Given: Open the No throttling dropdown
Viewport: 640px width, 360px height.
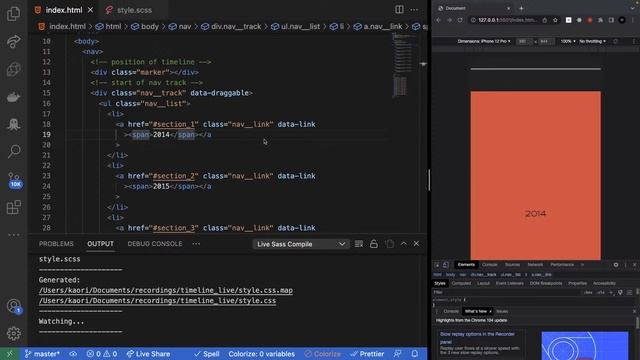Looking at the screenshot, I should coord(593,41).
